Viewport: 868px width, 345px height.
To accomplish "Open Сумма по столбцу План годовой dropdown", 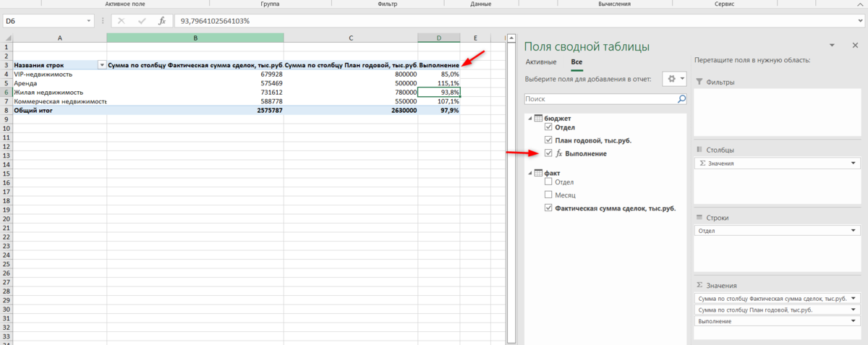I will coord(855,310).
